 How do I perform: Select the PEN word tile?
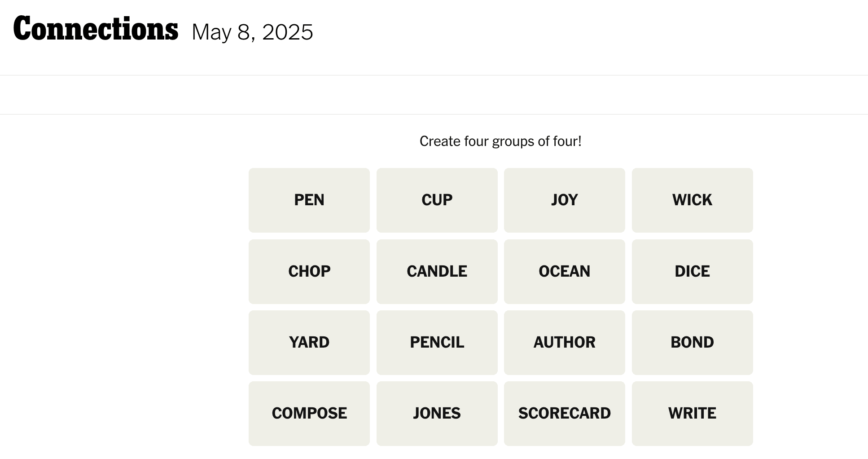tap(309, 200)
